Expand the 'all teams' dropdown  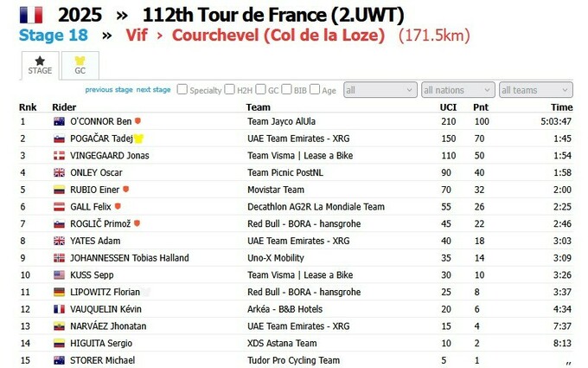click(535, 90)
